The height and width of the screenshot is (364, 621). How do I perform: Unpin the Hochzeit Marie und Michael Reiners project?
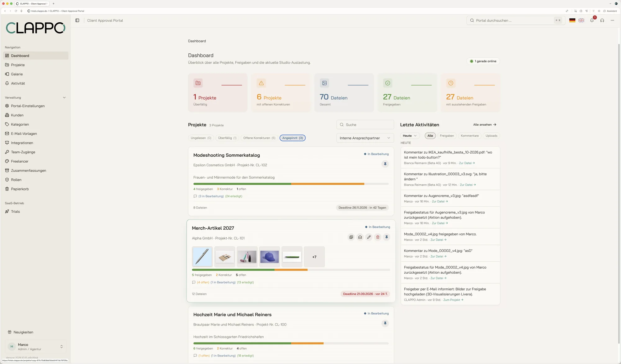click(385, 323)
